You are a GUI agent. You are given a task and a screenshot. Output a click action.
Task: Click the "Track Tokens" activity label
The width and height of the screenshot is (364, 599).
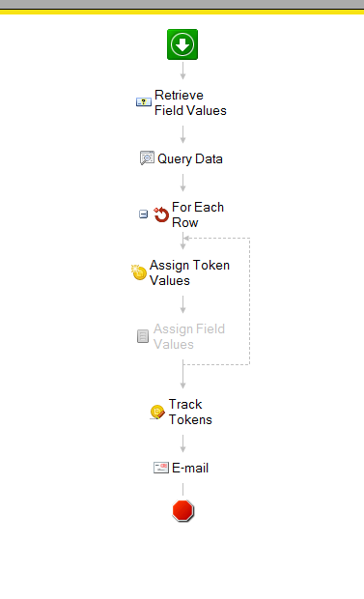click(x=190, y=412)
